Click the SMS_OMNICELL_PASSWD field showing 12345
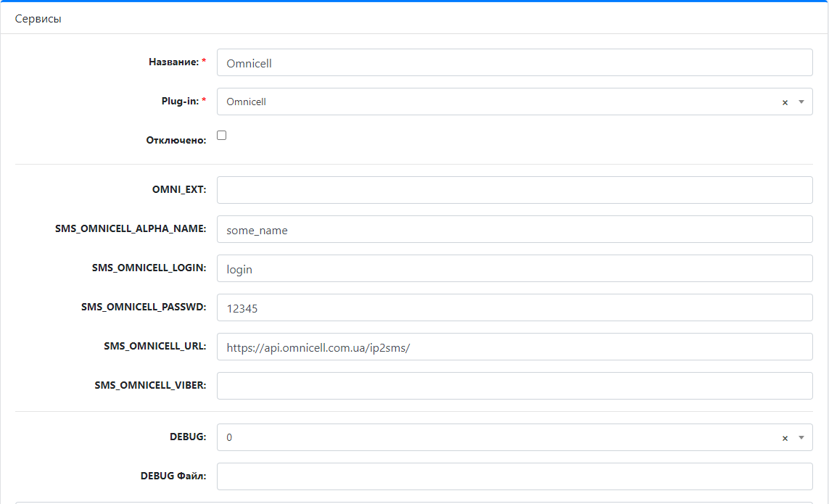Screen dimensions: 829x504 pyautogui.click(x=514, y=307)
